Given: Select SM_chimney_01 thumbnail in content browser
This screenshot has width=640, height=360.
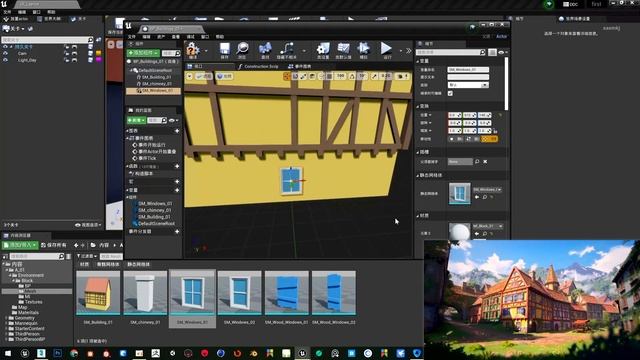Looking at the screenshot, I should pos(145,293).
